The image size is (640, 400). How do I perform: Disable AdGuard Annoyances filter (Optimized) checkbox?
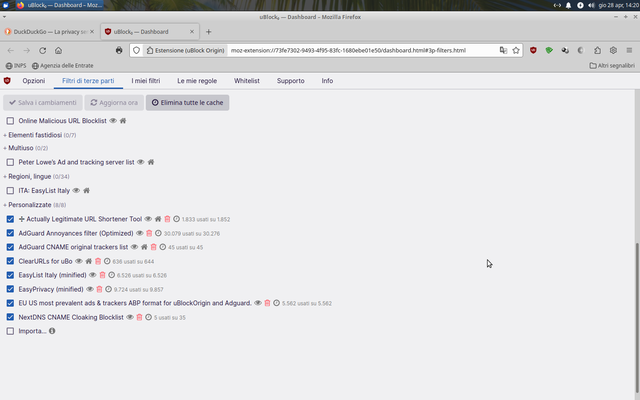coord(10,233)
